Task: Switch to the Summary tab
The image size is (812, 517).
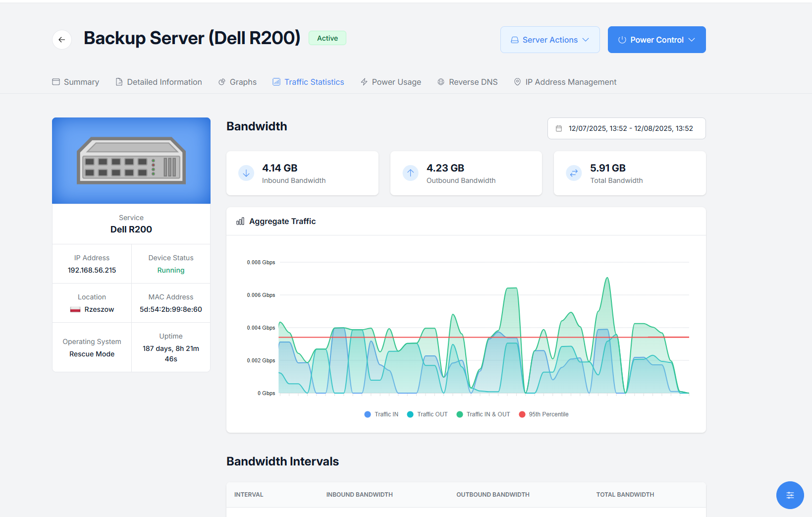Action: click(76, 82)
